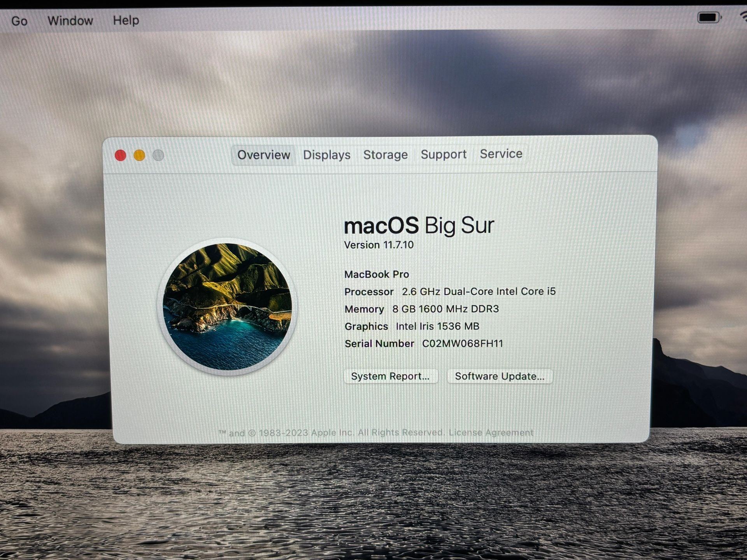Open the License Agreement link
Image resolution: width=747 pixels, height=560 pixels.
[x=491, y=432]
